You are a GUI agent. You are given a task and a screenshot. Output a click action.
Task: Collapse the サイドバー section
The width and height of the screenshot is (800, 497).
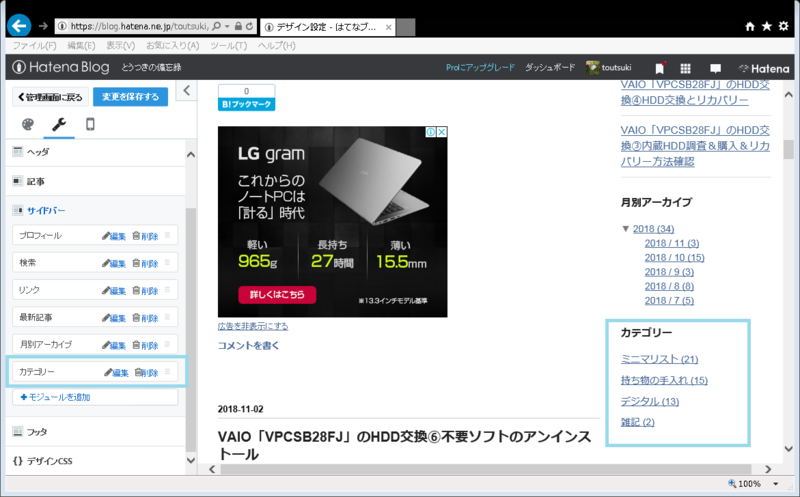coord(95,210)
